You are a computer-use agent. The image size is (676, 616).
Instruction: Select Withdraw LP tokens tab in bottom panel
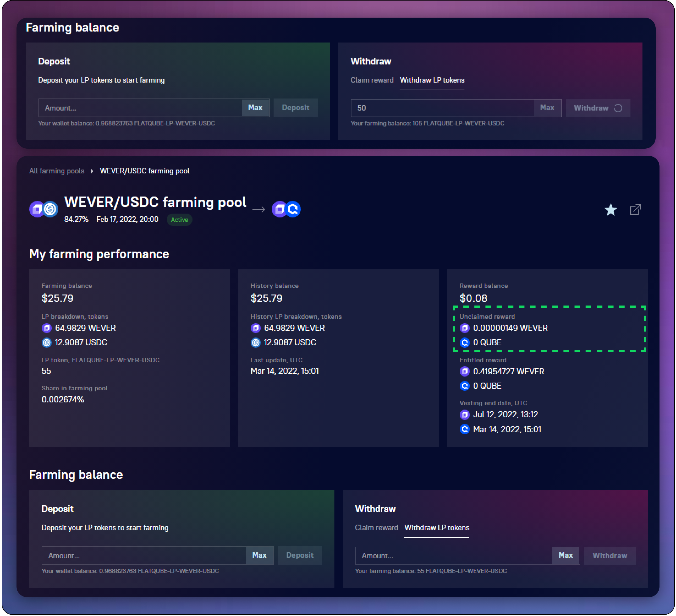tap(436, 527)
